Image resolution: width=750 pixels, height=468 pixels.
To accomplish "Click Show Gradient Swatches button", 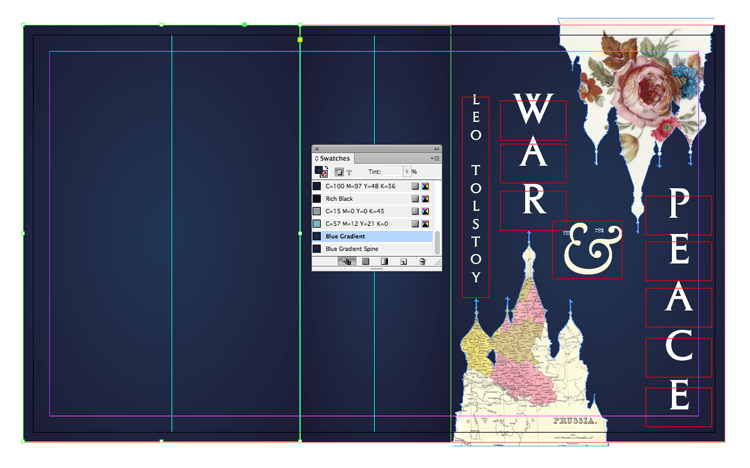I will pyautogui.click(x=384, y=261).
